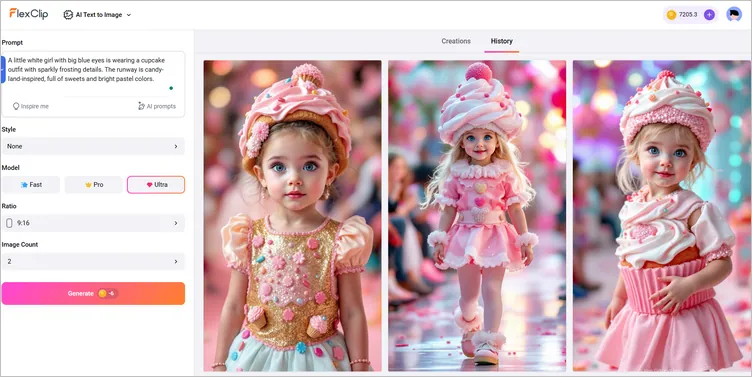Click the lightbulb icon in Inspire me
This screenshot has width=752, height=377.
(x=16, y=106)
